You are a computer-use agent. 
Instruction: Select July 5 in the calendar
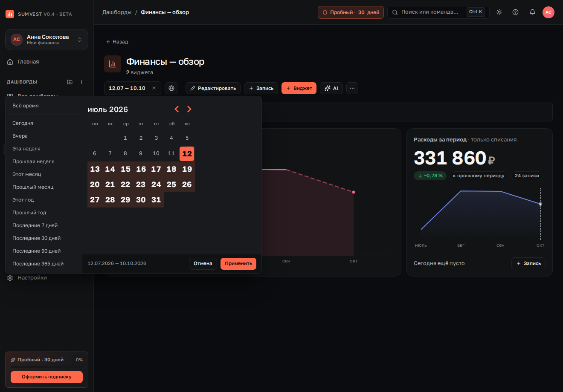[187, 138]
